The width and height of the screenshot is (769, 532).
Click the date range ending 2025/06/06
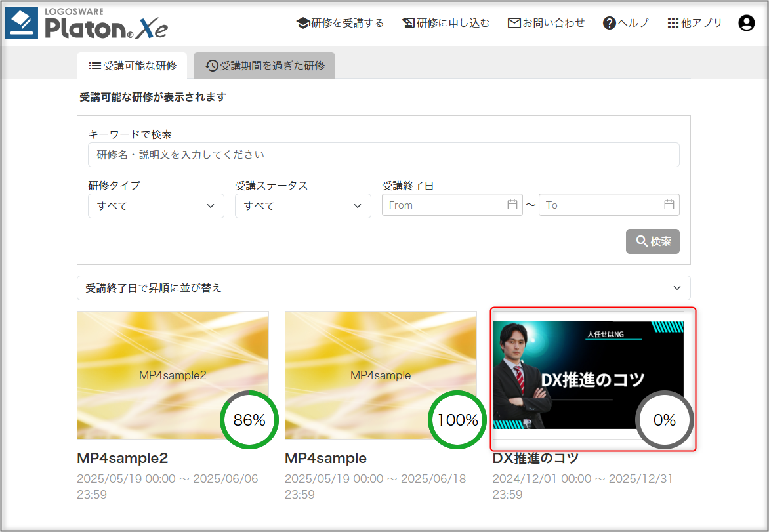(x=167, y=486)
